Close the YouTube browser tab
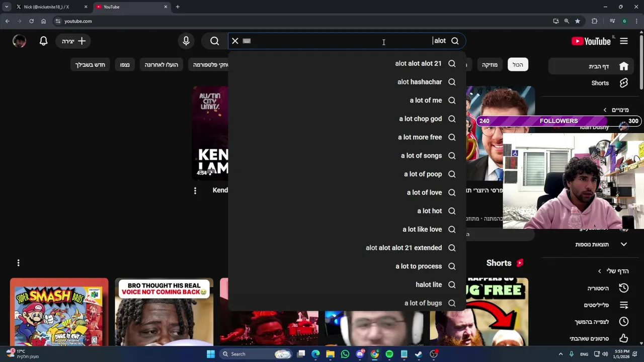 (166, 7)
